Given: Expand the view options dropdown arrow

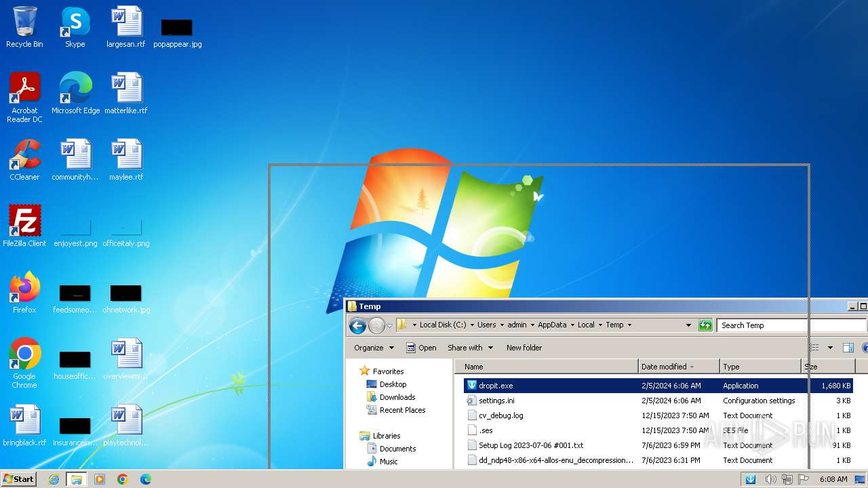Looking at the screenshot, I should click(830, 348).
